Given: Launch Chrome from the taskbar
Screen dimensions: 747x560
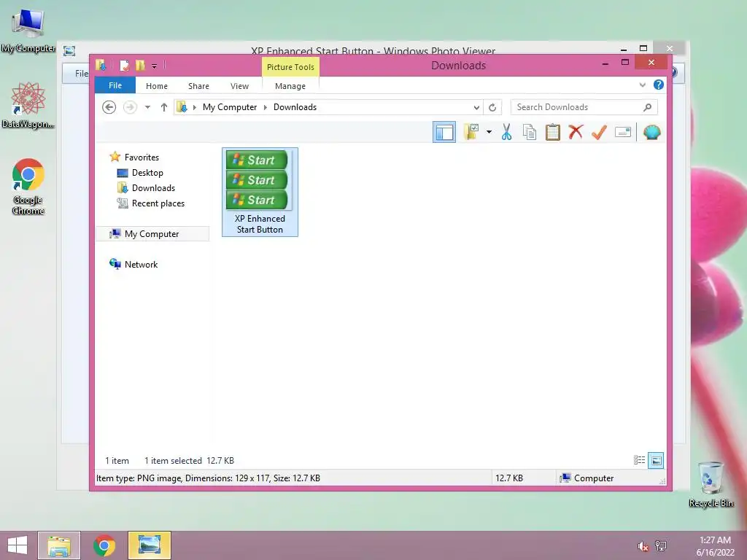Looking at the screenshot, I should tap(104, 545).
